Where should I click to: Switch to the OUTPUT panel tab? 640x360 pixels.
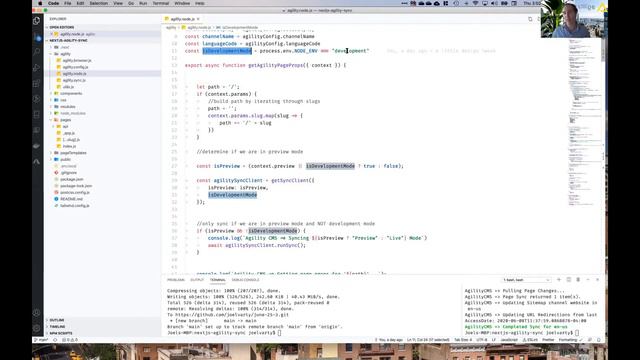pos(197,280)
